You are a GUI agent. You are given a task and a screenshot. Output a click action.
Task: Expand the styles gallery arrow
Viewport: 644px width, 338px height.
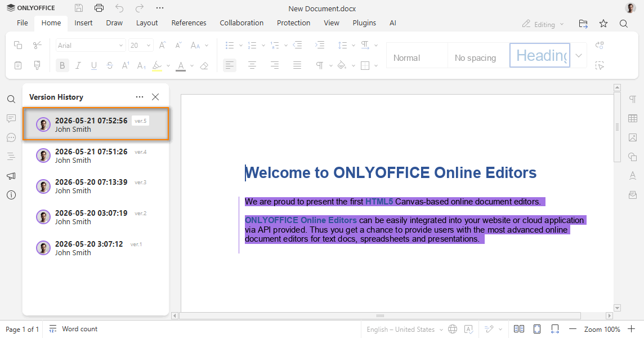coord(579,55)
